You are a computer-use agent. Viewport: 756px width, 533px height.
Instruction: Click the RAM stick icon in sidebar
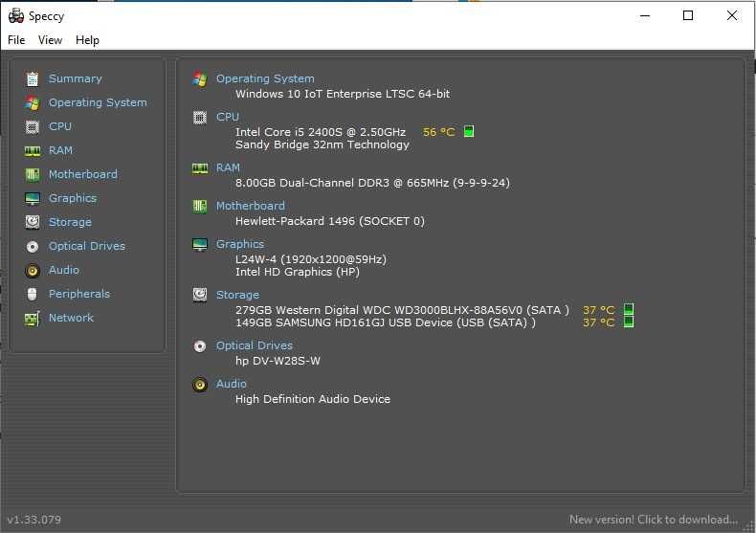coord(33,151)
